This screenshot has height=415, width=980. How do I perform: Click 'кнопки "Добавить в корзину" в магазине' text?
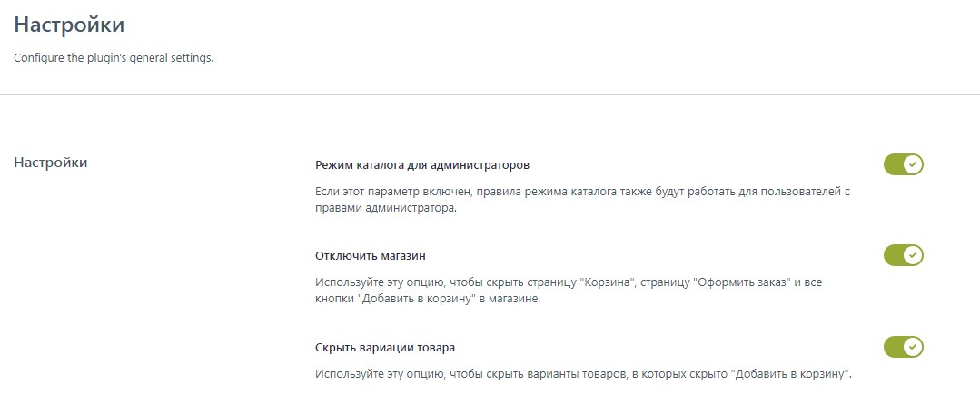point(428,300)
